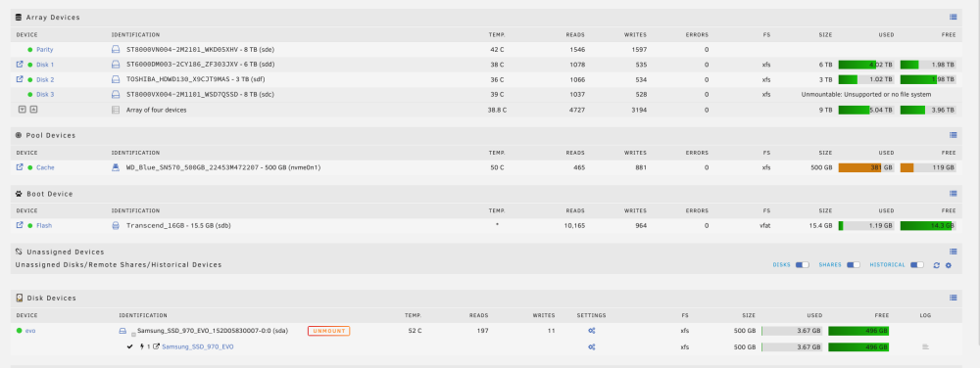Open Disk 1 file browser icon
Image resolution: width=980 pixels, height=368 pixels.
pos(20,65)
